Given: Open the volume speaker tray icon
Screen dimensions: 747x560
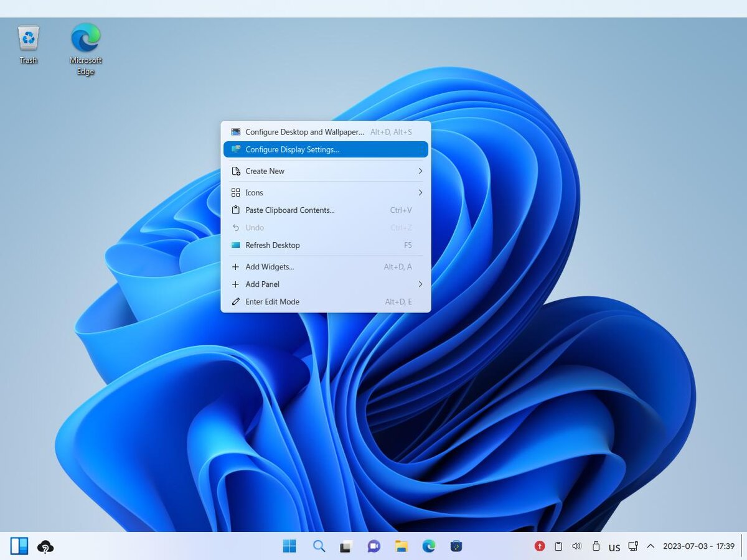Looking at the screenshot, I should tap(576, 546).
